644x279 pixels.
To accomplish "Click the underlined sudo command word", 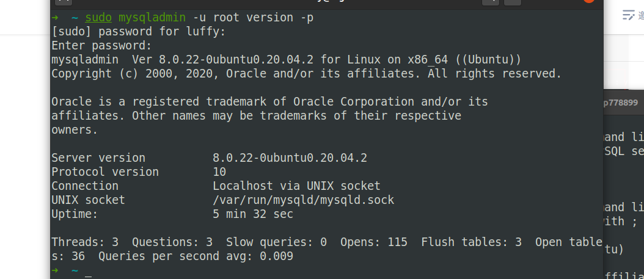I will point(98,18).
